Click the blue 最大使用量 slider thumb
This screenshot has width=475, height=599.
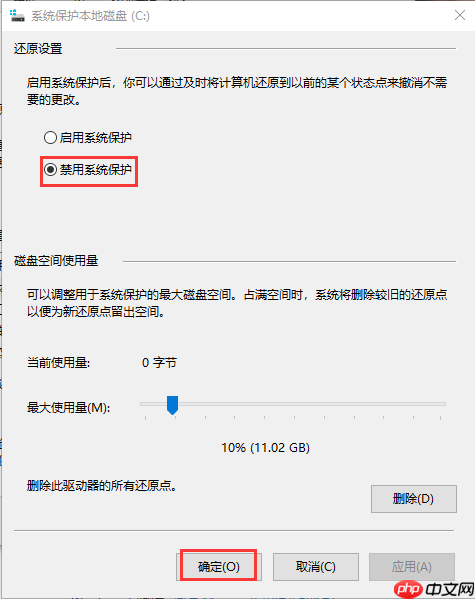point(172,405)
